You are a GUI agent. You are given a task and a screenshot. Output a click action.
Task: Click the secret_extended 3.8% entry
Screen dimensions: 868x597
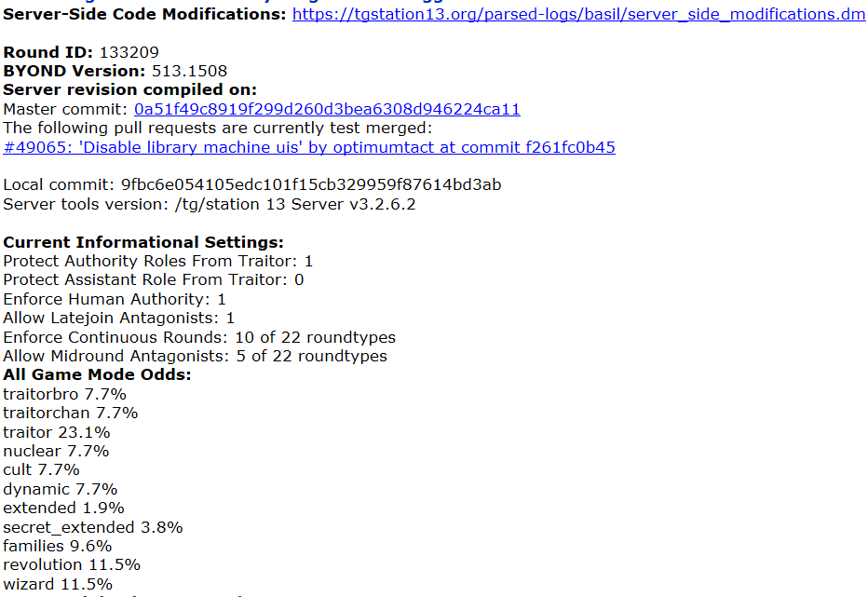92,526
